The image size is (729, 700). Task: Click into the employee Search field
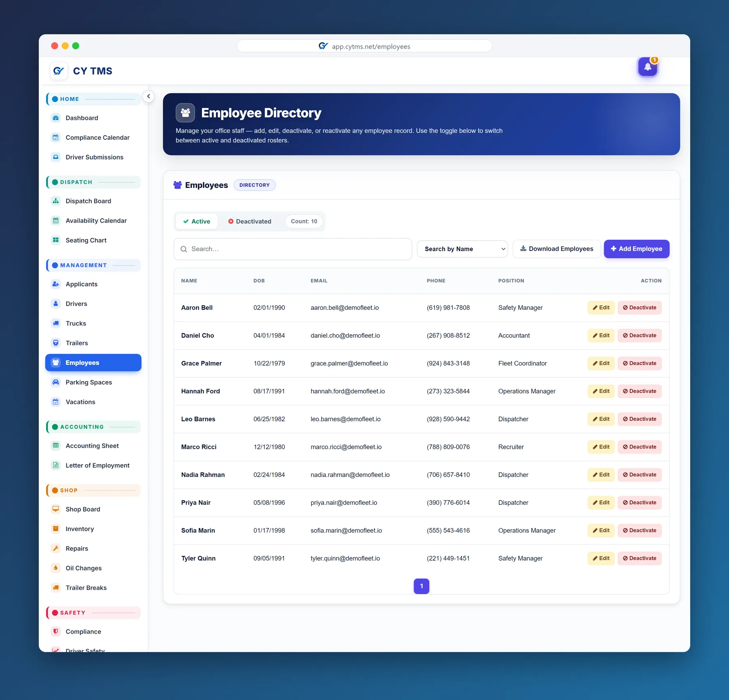click(293, 249)
